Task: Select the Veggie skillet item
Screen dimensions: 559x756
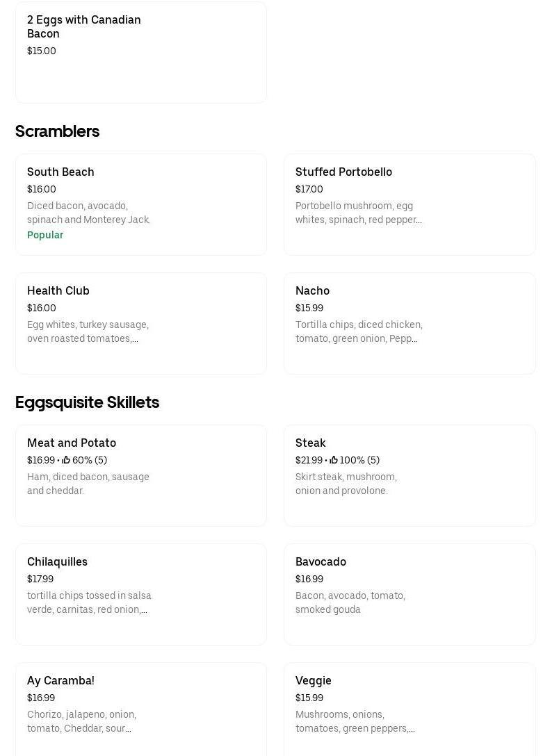Action: (314, 680)
